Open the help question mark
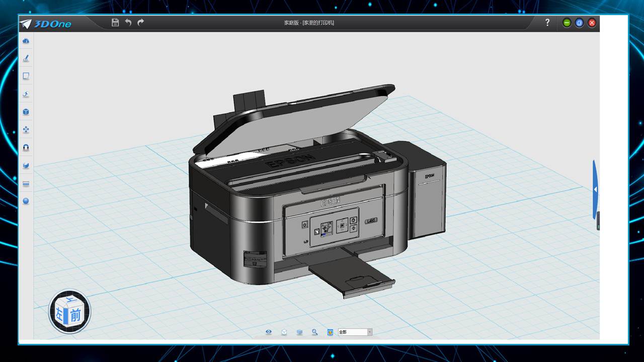644x362 pixels. point(548,23)
